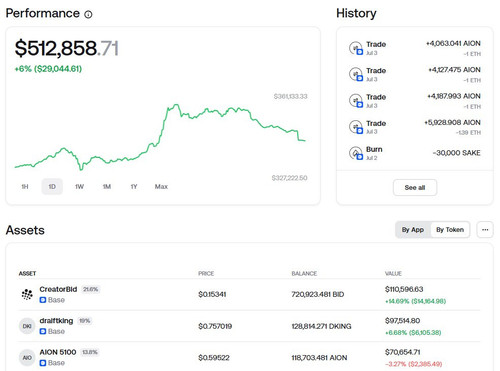Screen dimensions: 500x371
Task: Click the Base chain icon under AION 5100
Action: pos(43,363)
